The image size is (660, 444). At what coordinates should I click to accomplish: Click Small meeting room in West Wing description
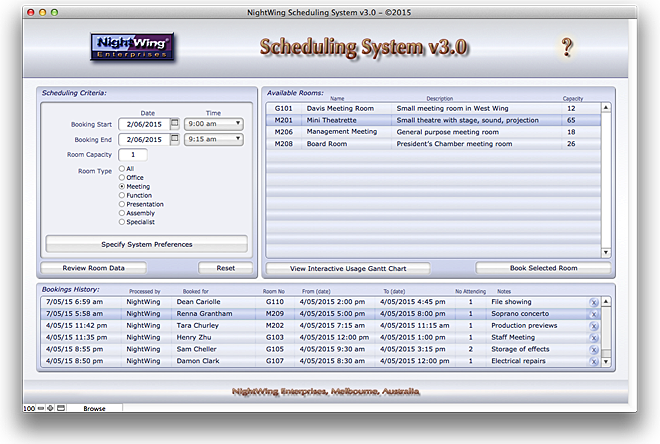click(x=452, y=108)
